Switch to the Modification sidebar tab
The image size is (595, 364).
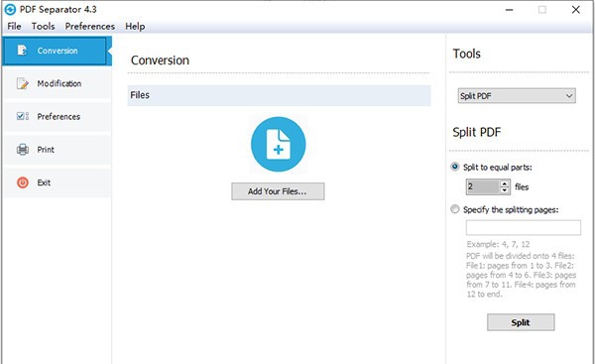coord(57,83)
